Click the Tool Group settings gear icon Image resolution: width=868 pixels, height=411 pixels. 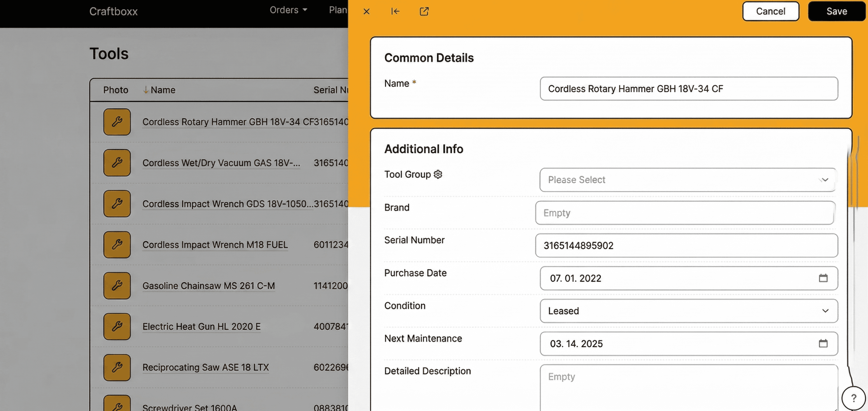point(438,174)
